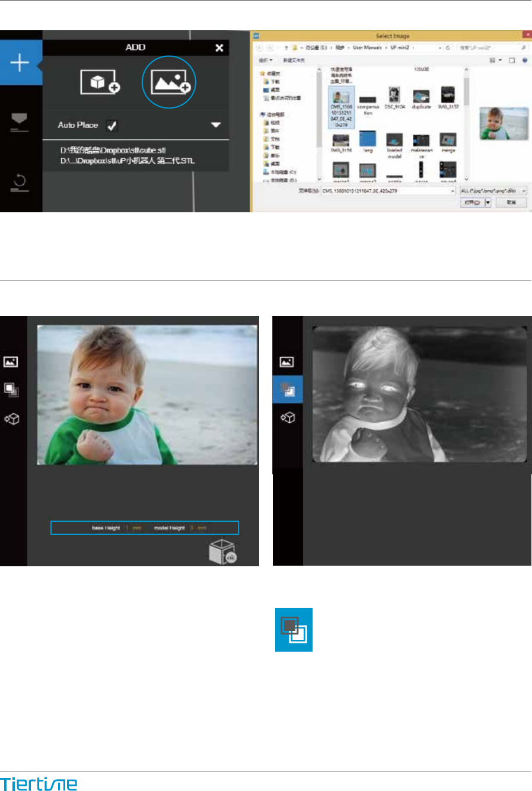
Task: Click the search box in Select Image dialog
Action: pos(491,47)
